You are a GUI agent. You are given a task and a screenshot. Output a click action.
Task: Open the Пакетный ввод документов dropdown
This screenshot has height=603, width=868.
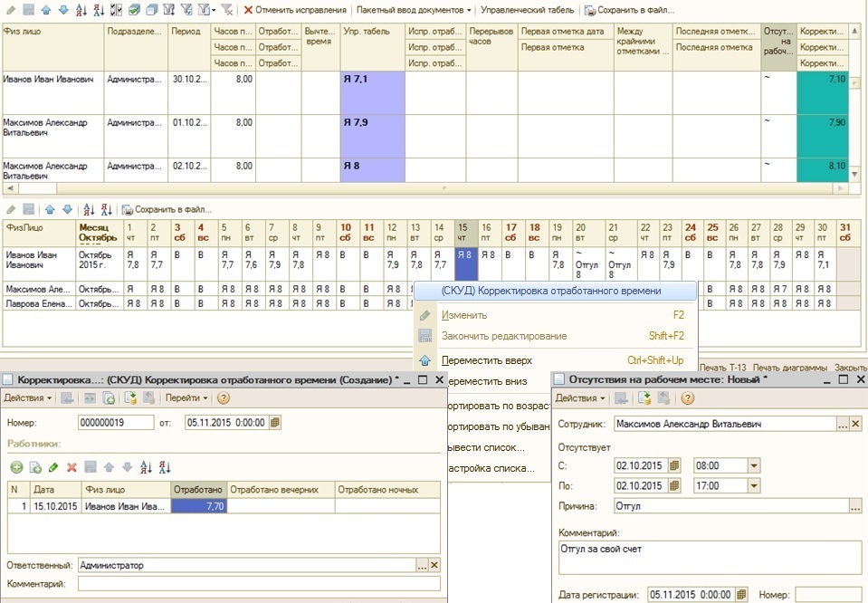415,10
